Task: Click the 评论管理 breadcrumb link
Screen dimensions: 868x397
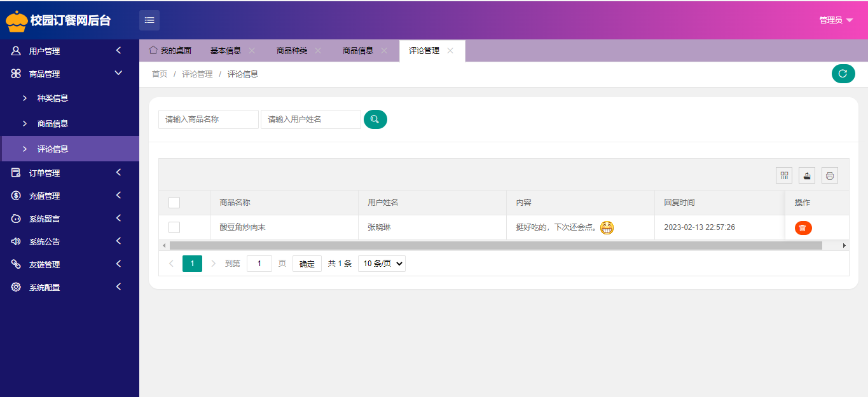Action: [x=197, y=74]
